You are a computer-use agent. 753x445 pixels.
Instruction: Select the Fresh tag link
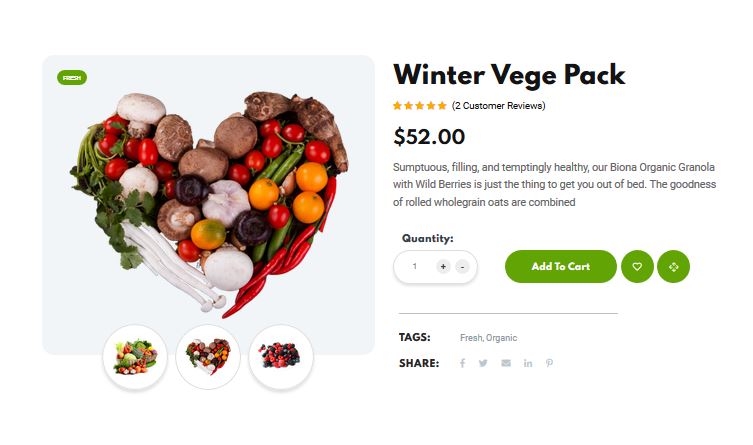471,337
